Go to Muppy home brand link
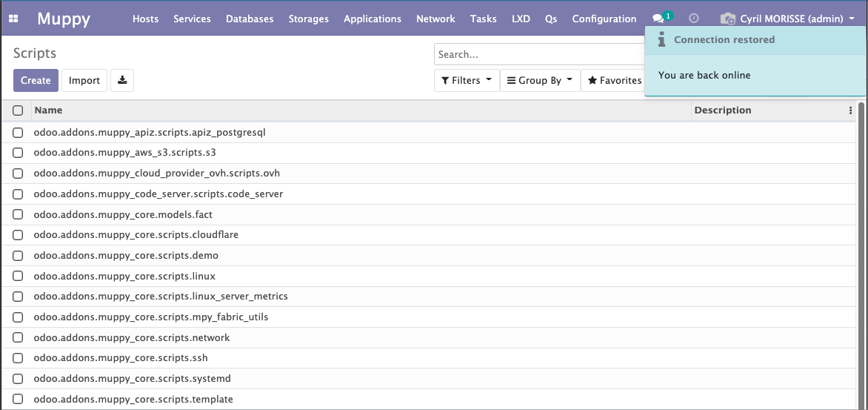The height and width of the screenshot is (410, 868). [x=64, y=19]
